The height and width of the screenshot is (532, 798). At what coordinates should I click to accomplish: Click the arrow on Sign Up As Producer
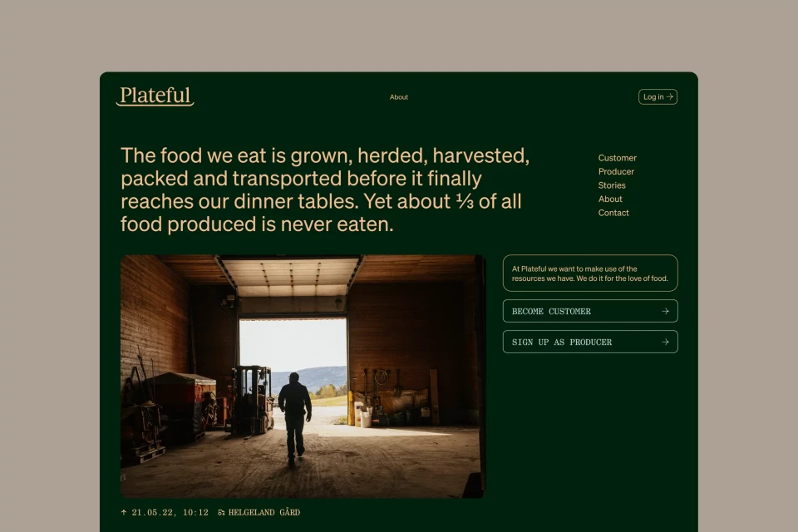coord(665,342)
